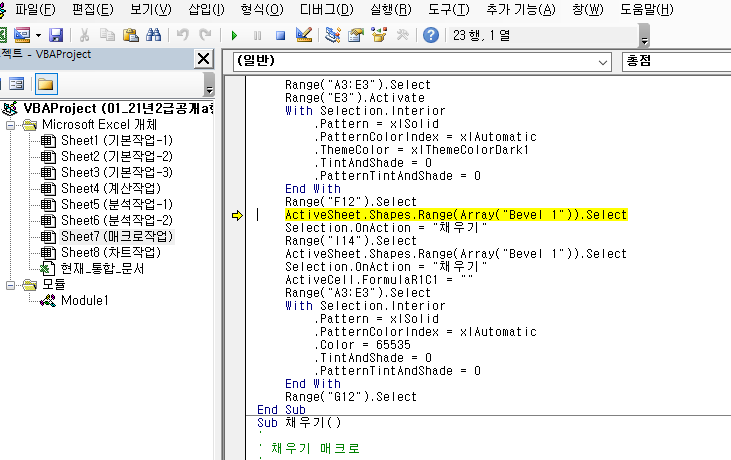Open the 추가 기능(A) menu
The height and width of the screenshot is (460, 731).
(x=521, y=9)
